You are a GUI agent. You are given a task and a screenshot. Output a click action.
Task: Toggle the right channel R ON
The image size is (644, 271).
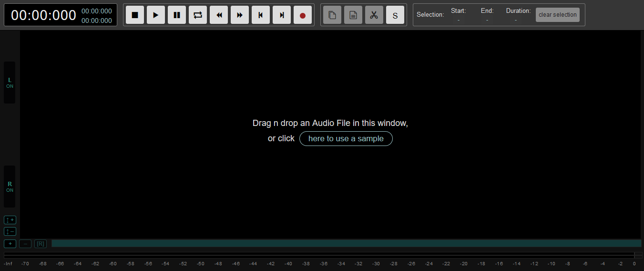click(10, 187)
